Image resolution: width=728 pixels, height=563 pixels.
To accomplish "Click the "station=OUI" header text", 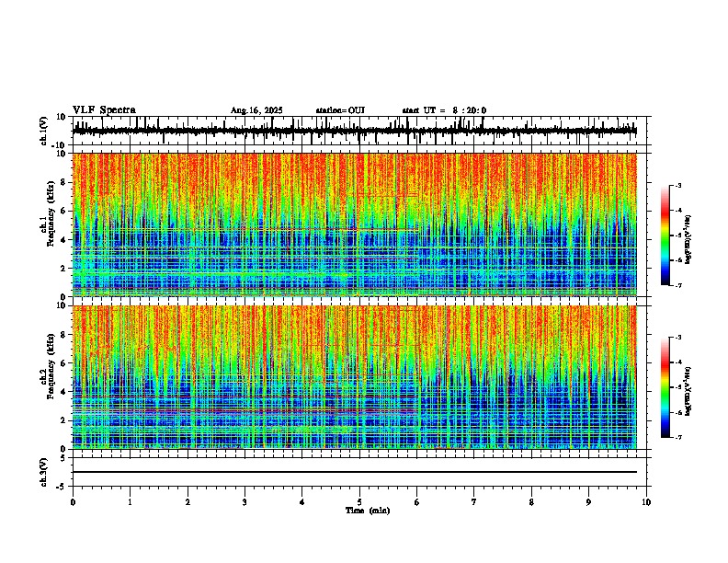I will point(340,110).
